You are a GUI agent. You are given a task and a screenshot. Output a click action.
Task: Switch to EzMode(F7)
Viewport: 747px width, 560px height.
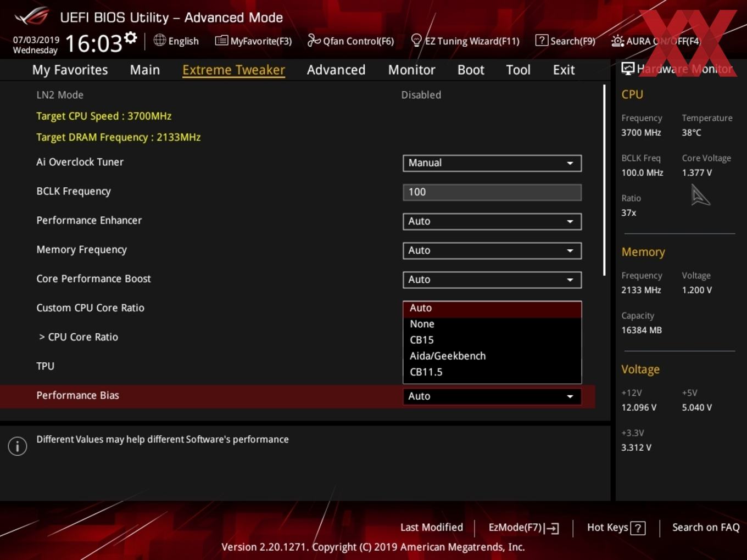point(523,528)
